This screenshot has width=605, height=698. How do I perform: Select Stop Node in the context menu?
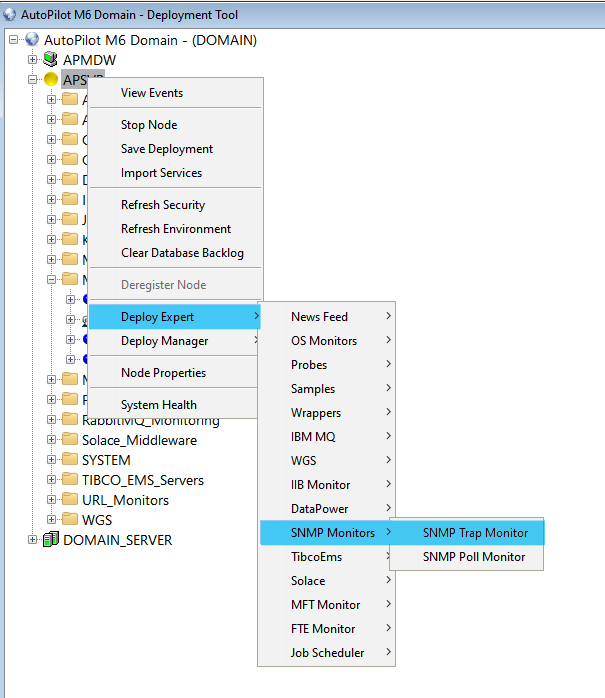pos(175,125)
